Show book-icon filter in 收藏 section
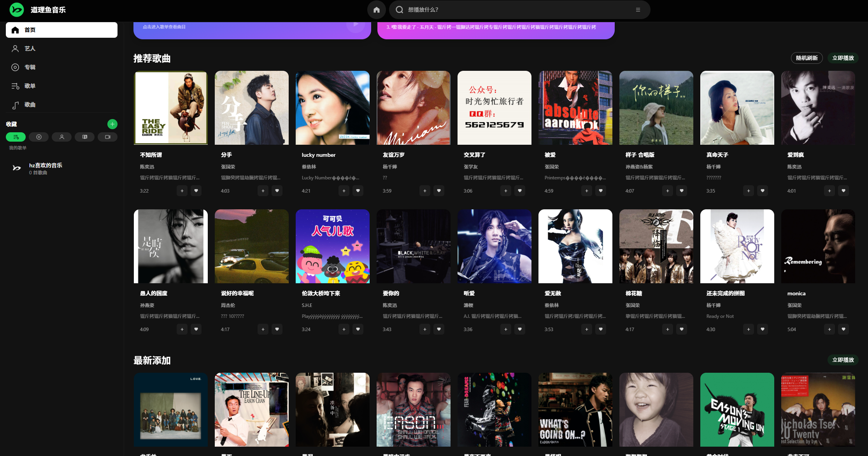Image resolution: width=868 pixels, height=456 pixels. [84, 137]
